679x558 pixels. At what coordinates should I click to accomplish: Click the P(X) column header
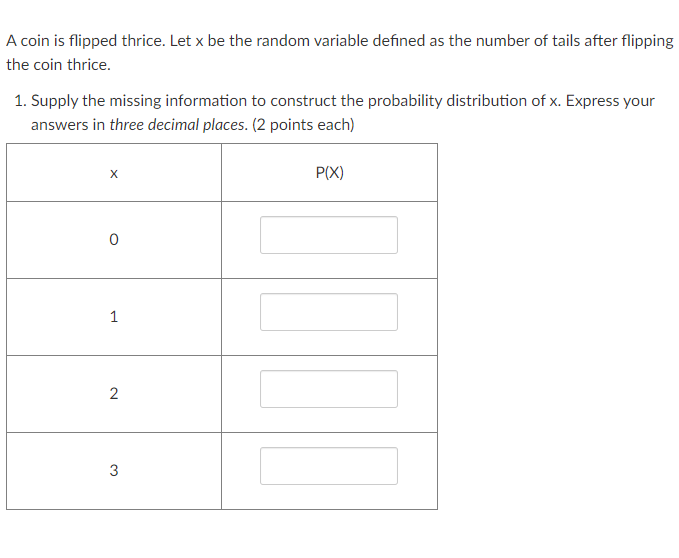[x=330, y=172]
